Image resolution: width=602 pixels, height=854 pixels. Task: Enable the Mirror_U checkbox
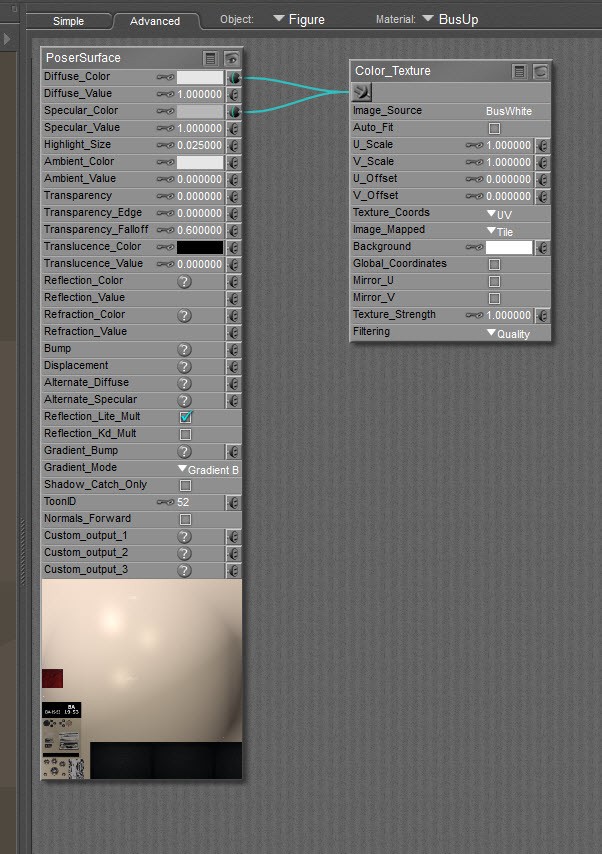pos(494,282)
